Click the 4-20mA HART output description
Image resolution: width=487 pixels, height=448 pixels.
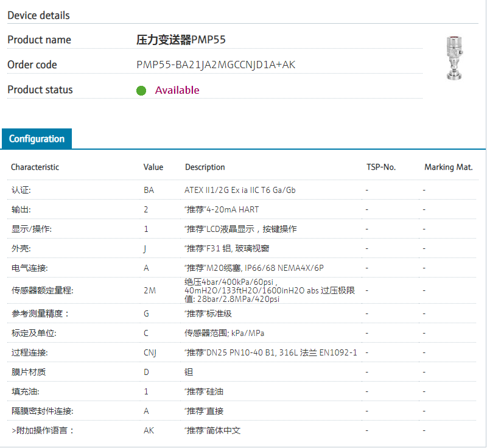click(x=222, y=209)
